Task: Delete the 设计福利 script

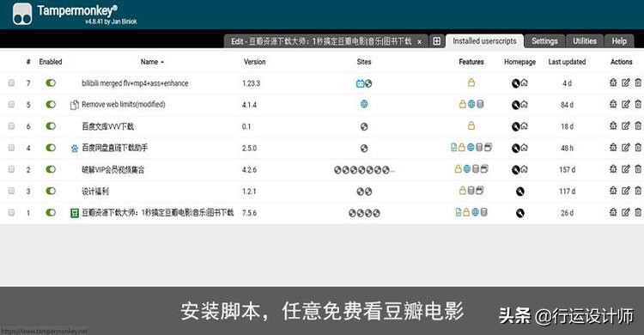Action: (638, 191)
